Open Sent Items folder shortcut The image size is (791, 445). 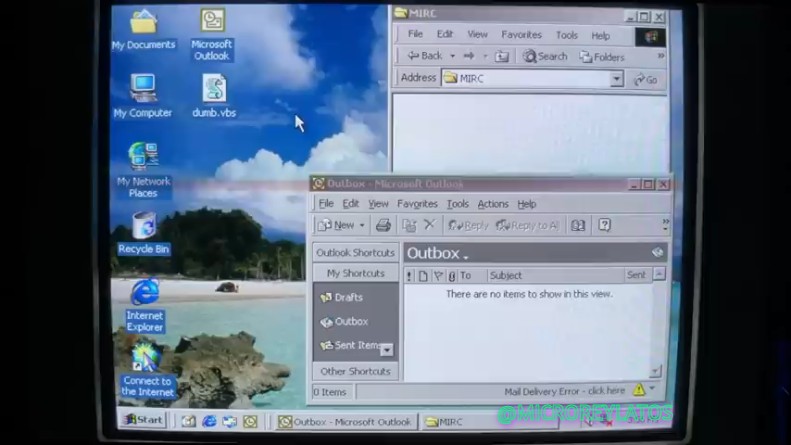pyautogui.click(x=350, y=345)
